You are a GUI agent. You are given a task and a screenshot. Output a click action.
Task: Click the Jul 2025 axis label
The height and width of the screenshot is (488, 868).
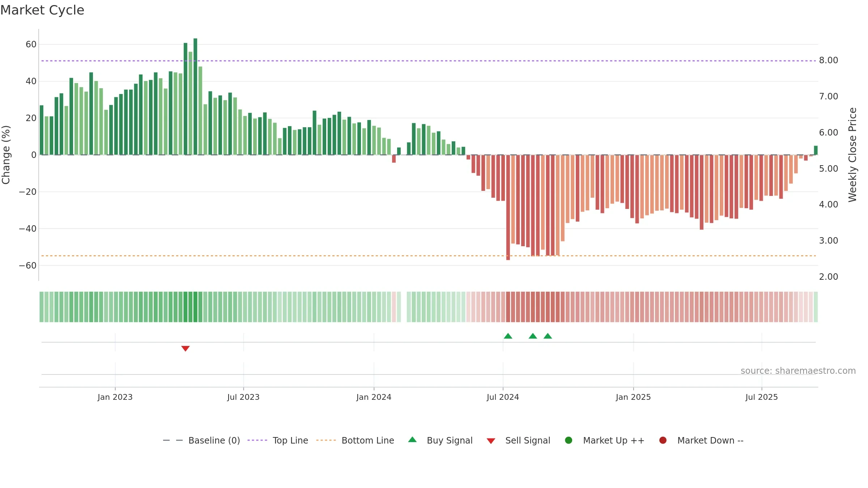(x=762, y=397)
